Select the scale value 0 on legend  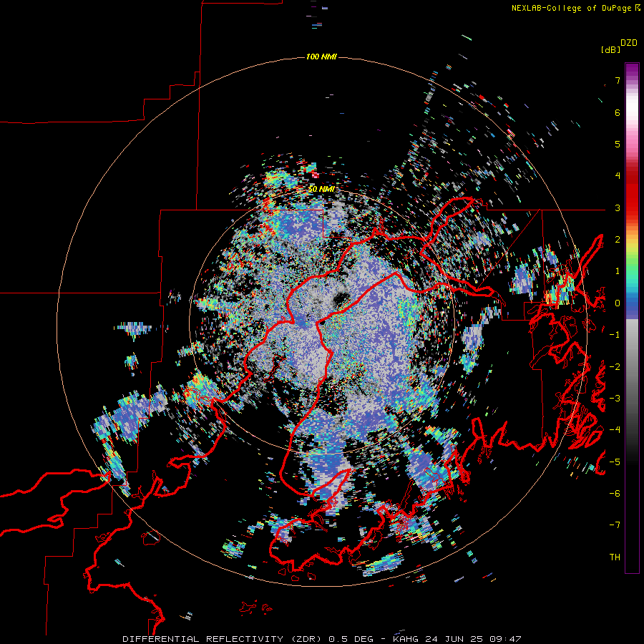click(618, 303)
